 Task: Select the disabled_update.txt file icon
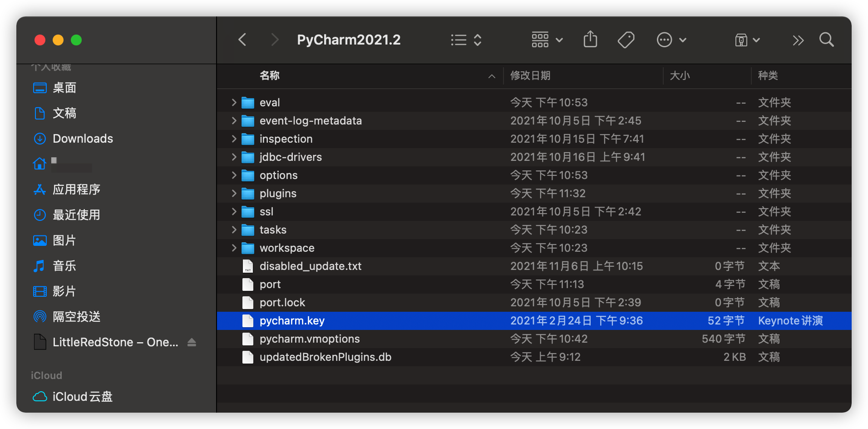click(x=248, y=266)
